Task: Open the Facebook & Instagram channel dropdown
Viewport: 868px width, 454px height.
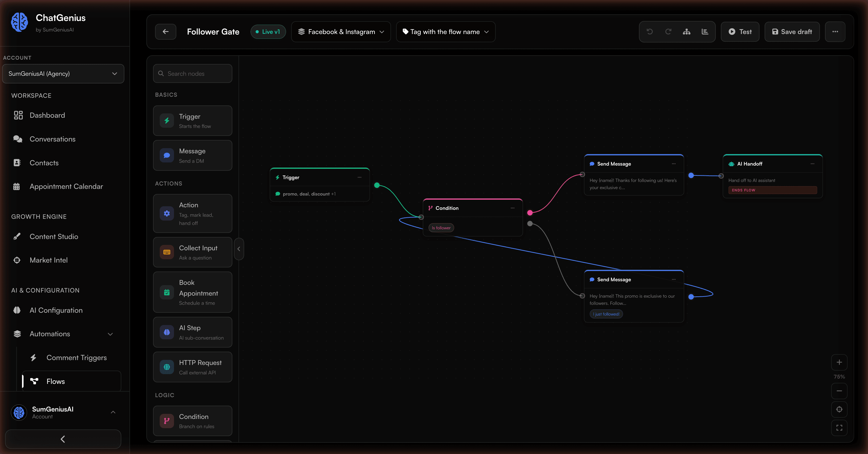Action: [x=341, y=32]
